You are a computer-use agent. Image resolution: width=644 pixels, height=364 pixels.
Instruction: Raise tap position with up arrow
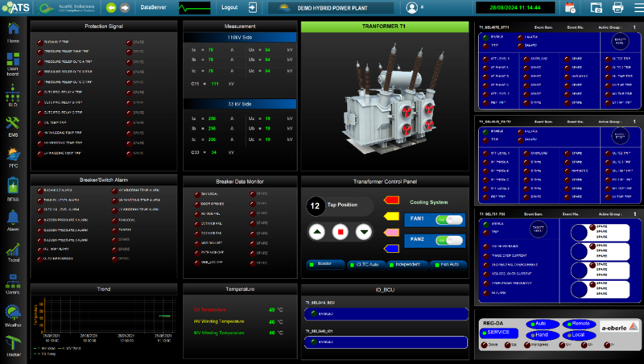(316, 232)
